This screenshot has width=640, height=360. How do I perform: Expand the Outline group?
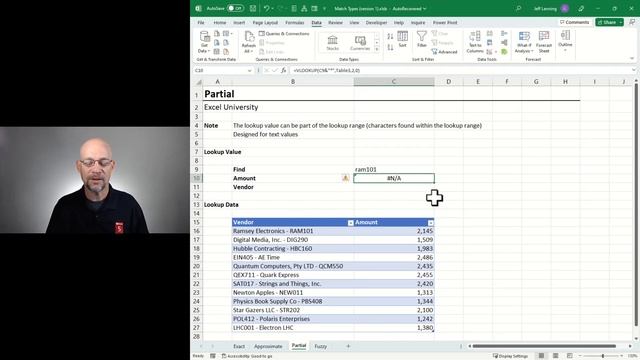[x=565, y=41]
